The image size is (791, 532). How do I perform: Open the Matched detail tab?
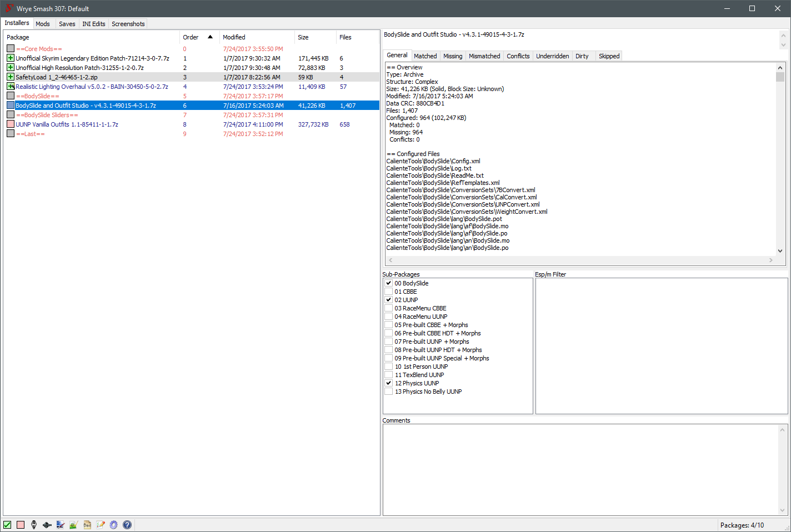(425, 56)
